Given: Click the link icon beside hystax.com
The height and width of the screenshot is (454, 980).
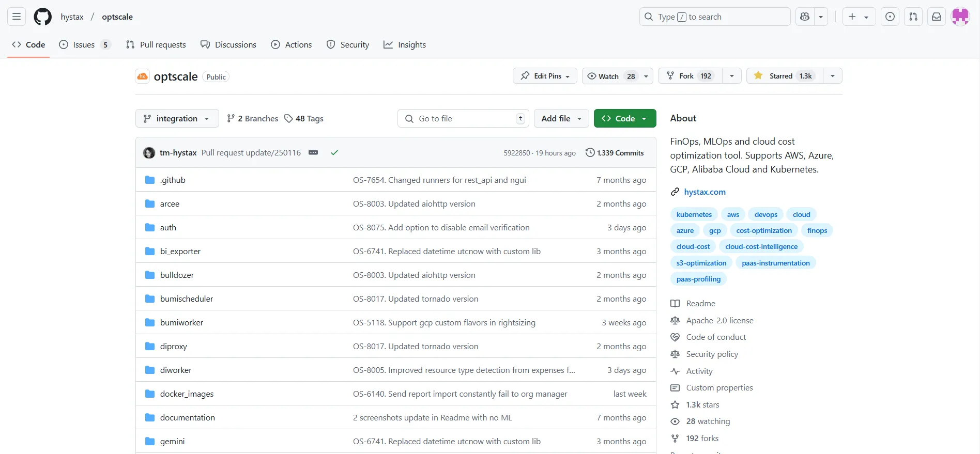Looking at the screenshot, I should pyautogui.click(x=675, y=192).
